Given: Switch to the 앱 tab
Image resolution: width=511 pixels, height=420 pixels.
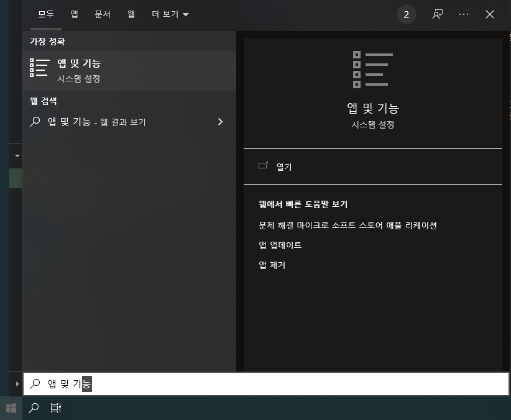Looking at the screenshot, I should point(75,14).
